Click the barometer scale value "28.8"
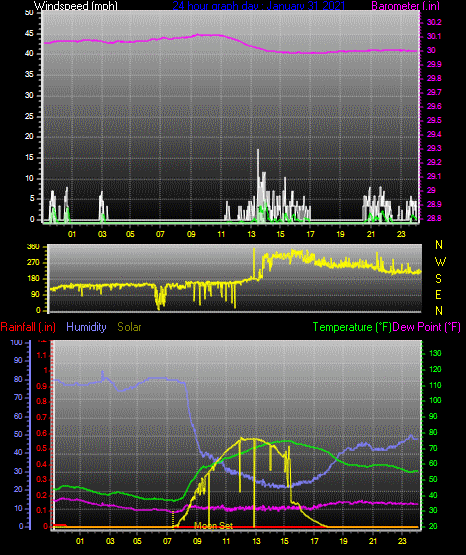466x555 pixels. [434, 218]
